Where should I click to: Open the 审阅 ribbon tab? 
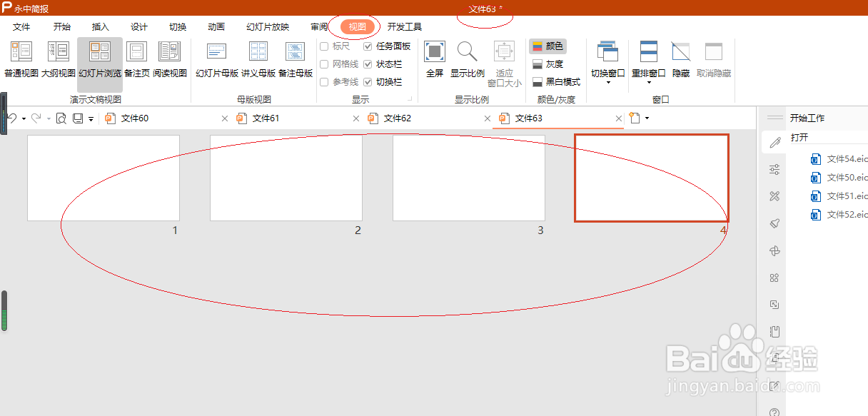tap(318, 26)
